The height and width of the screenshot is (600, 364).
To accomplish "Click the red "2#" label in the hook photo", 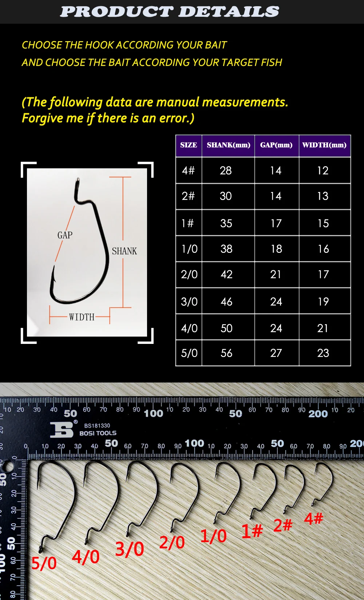I will coord(283,525).
